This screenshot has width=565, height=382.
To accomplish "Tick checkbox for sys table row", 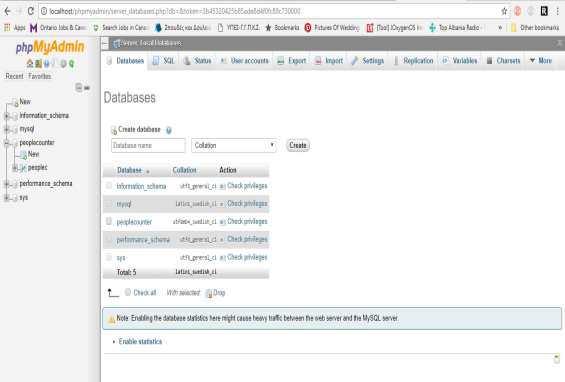I will point(109,257).
